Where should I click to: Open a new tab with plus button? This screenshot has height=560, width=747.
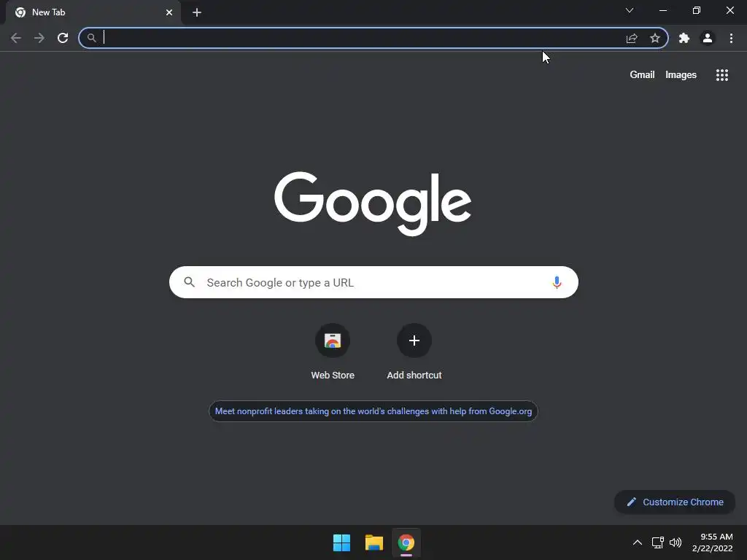coord(197,12)
